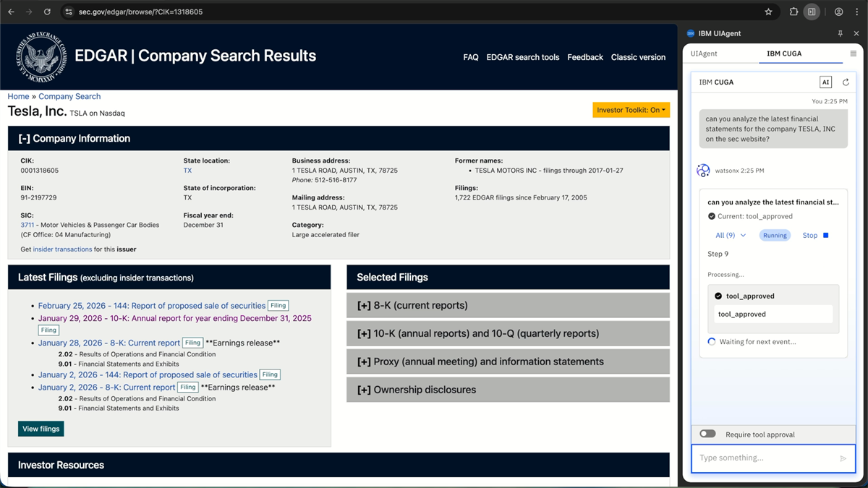Pin the IBM UIAgent side panel
Image resolution: width=868 pixels, height=488 pixels.
[x=840, y=33]
